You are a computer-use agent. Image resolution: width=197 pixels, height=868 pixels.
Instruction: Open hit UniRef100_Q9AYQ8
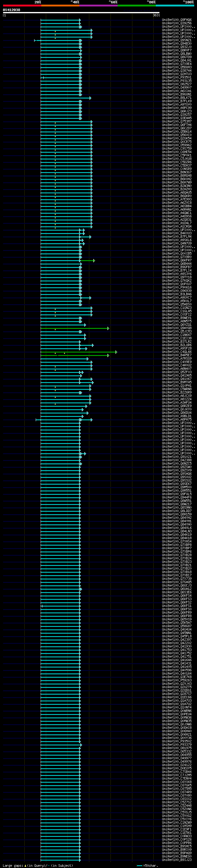point(177,328)
